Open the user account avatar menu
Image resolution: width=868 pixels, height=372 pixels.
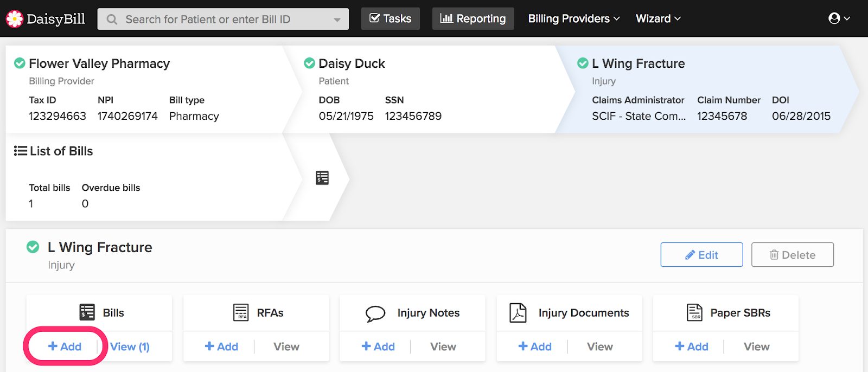tap(839, 18)
